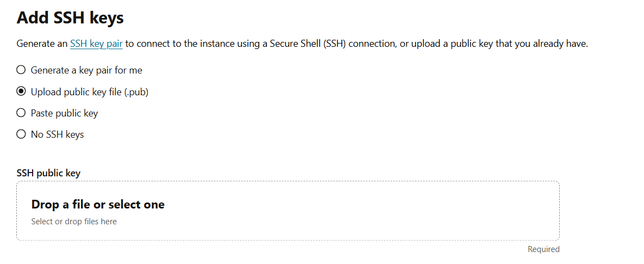This screenshot has width=644, height=264.
Task: Click the "Add SSH keys" heading
Action: pos(70,18)
